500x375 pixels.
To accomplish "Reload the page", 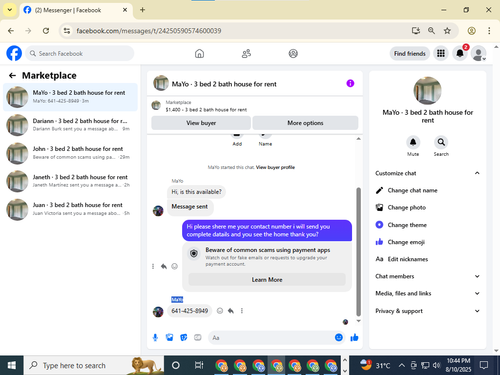I will point(46,31).
